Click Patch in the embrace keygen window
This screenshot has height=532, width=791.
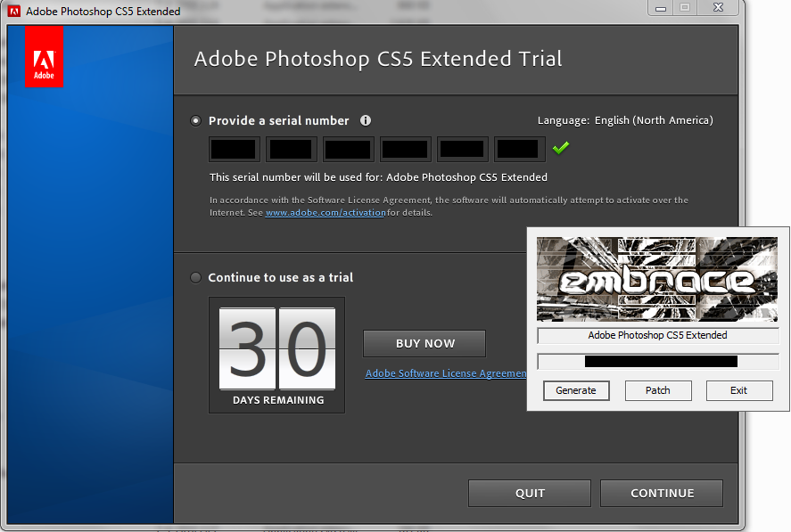coord(658,390)
